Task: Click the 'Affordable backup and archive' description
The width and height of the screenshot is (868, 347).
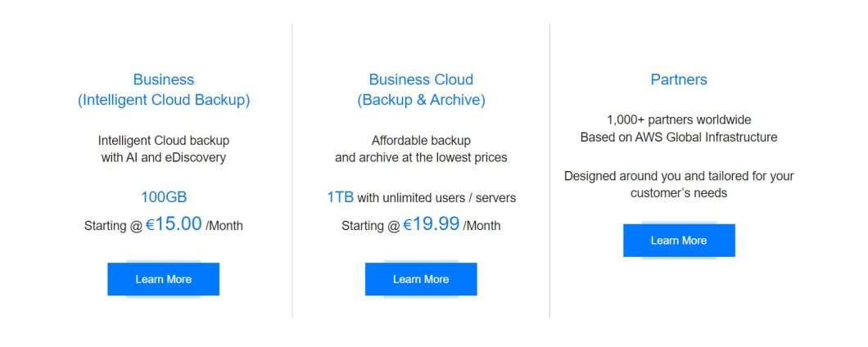Action: (x=421, y=148)
